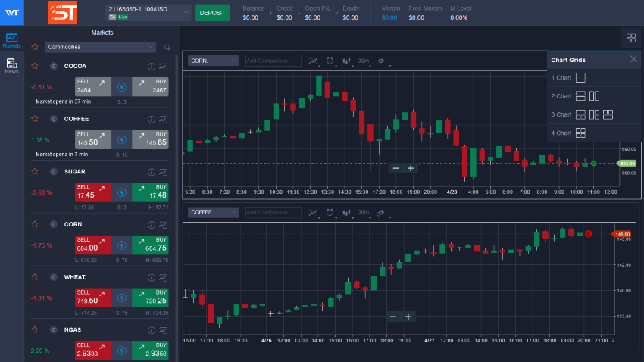
Task: Open COFFEE chart 30m timeframe dropdown
Action: coord(364,212)
